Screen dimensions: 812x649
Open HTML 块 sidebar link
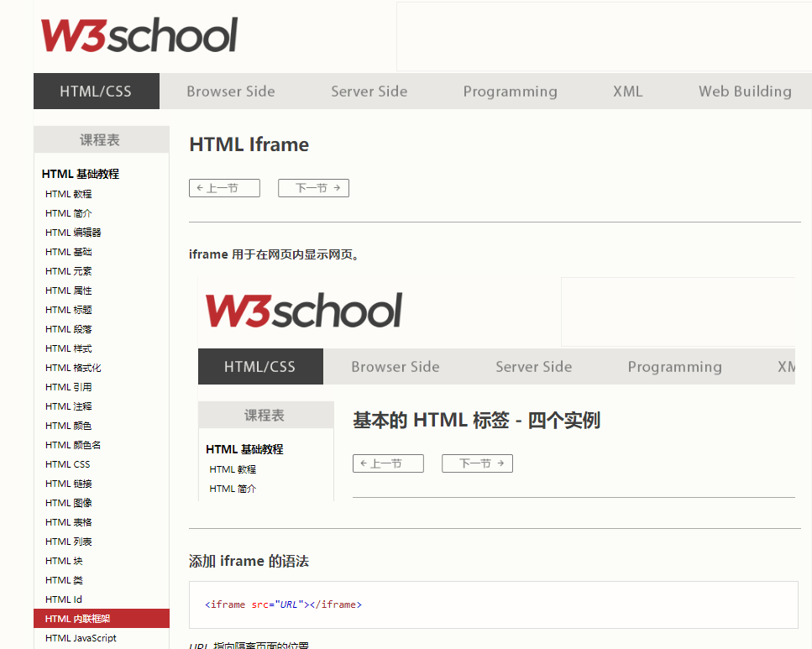tap(64, 561)
